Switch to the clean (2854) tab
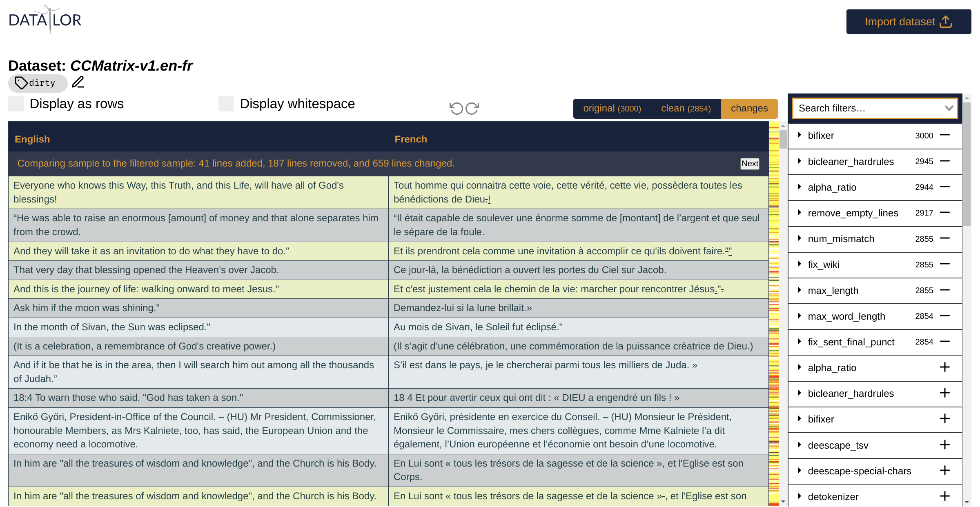 686,109
